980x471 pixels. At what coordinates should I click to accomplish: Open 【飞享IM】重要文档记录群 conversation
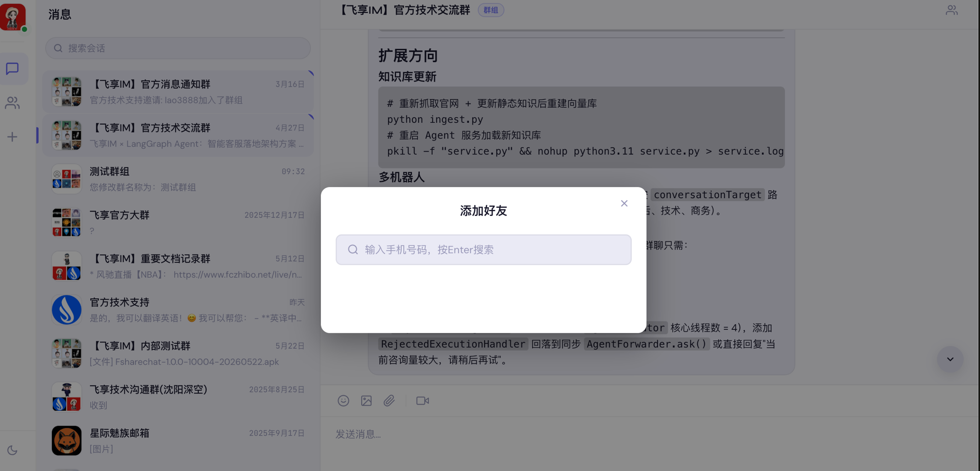[x=178, y=266]
